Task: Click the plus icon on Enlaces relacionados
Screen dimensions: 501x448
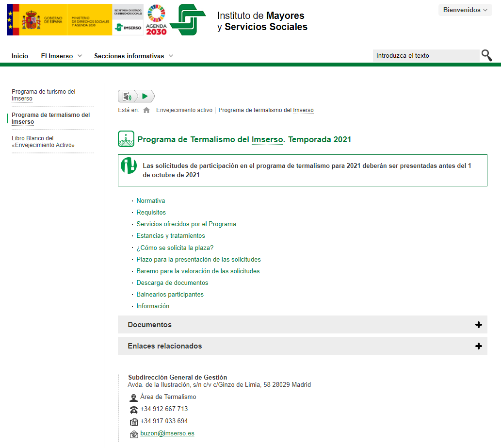Action: 478,346
